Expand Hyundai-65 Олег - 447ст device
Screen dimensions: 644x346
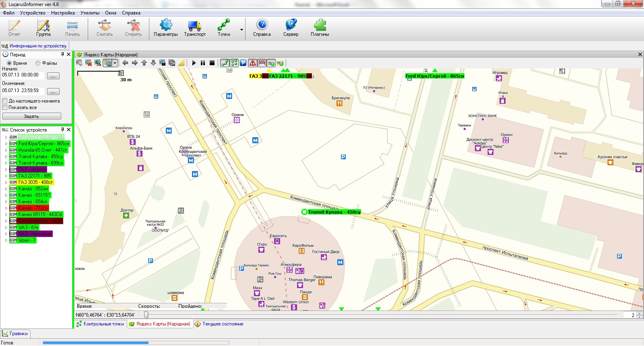[x=6, y=150]
